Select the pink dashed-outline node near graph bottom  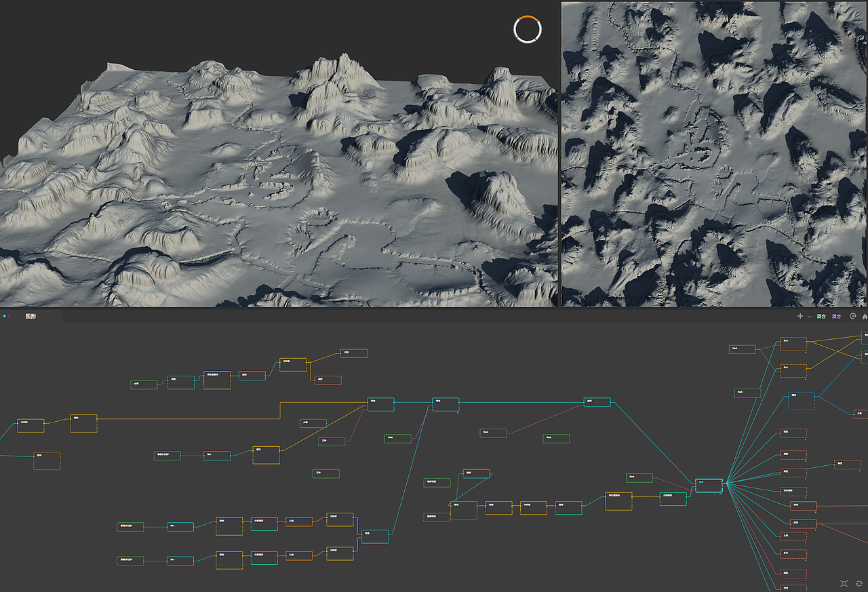pos(793,574)
